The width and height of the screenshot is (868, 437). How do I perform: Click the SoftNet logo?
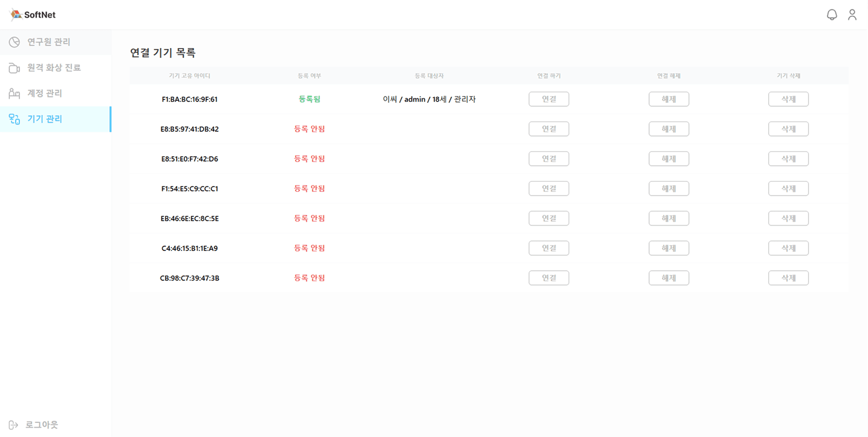(x=32, y=15)
